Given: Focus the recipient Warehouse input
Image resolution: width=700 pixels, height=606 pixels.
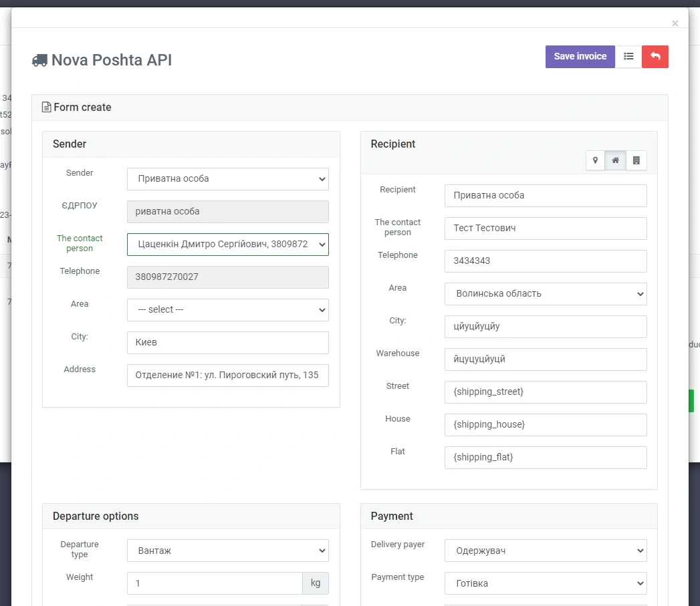Looking at the screenshot, I should 545,359.
